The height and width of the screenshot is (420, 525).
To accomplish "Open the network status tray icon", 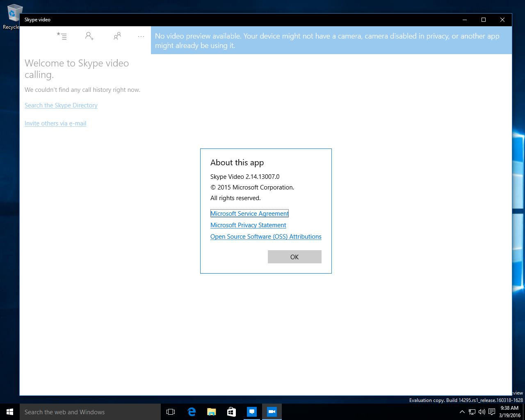I will 472,412.
